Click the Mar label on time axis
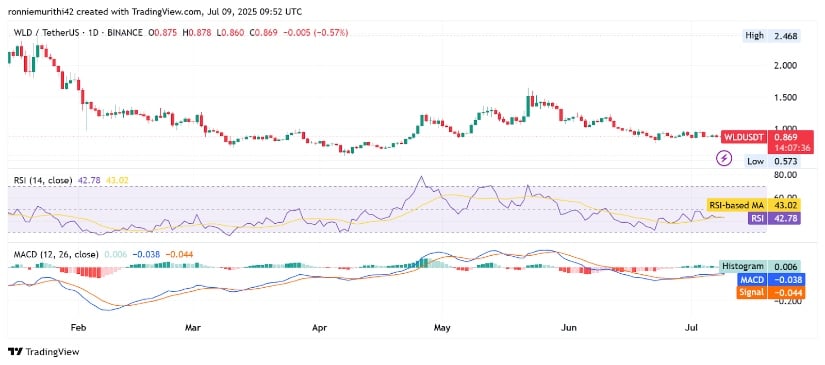The width and height of the screenshot is (825, 365). coord(193,328)
